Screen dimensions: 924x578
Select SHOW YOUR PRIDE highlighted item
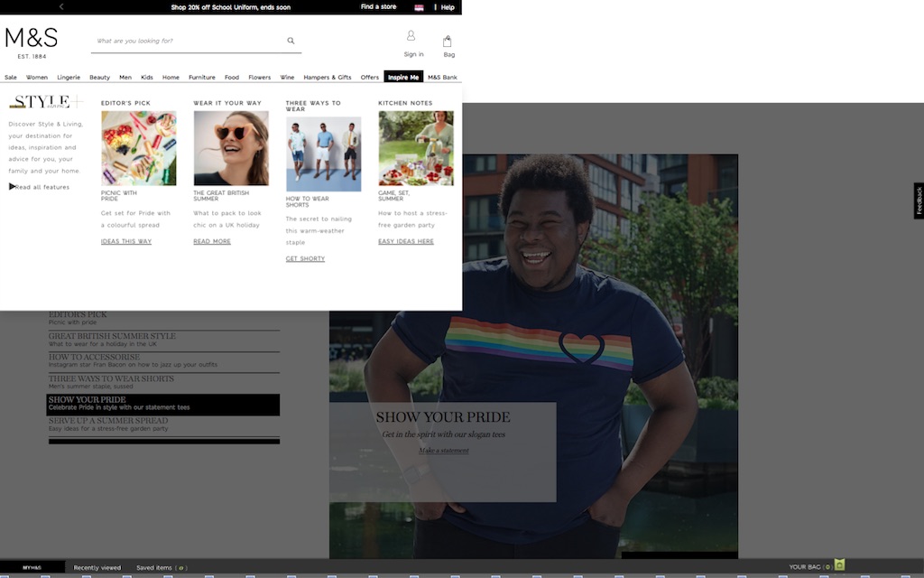[x=163, y=404]
